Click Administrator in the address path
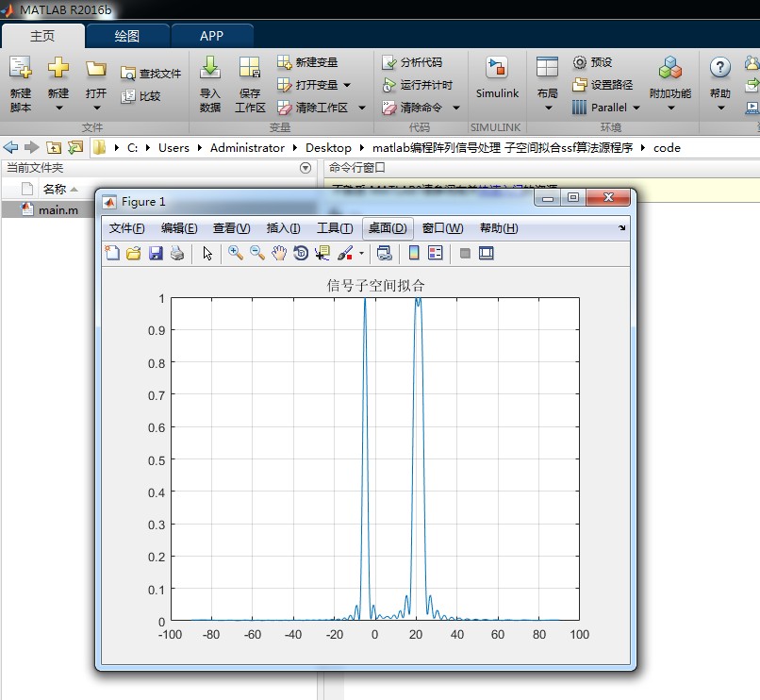Screen dimensions: 760x700 click(x=247, y=147)
